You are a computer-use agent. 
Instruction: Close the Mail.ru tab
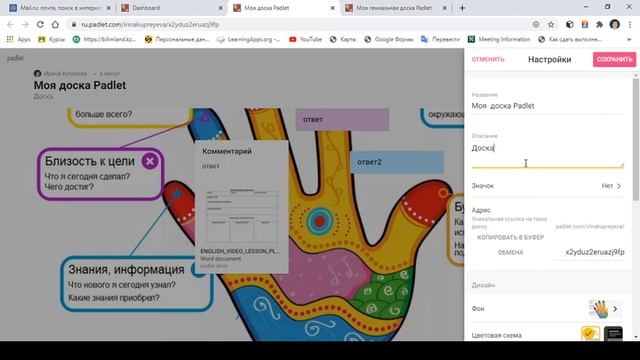coord(109,8)
